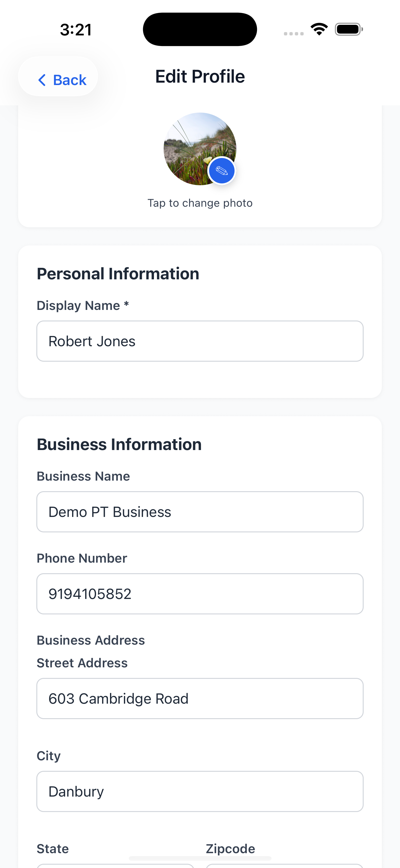Edit the City field showing Danbury

(x=200, y=791)
